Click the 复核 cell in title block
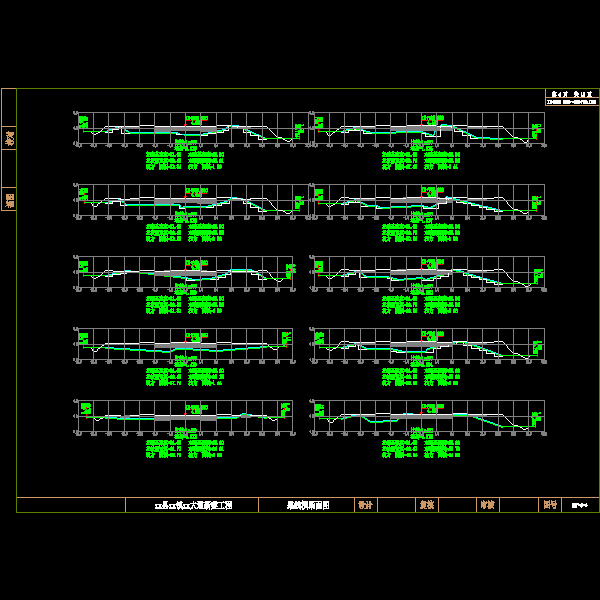The width and height of the screenshot is (600, 600). [x=426, y=505]
